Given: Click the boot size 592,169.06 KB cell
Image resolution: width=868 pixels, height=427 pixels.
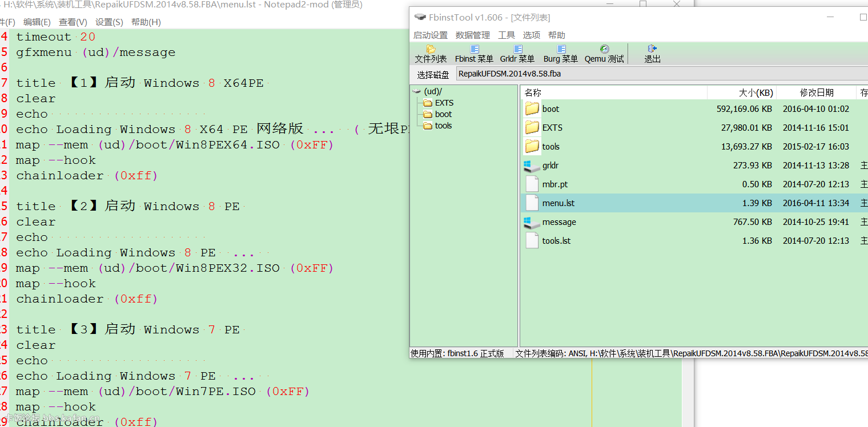Looking at the screenshot, I should (744, 108).
